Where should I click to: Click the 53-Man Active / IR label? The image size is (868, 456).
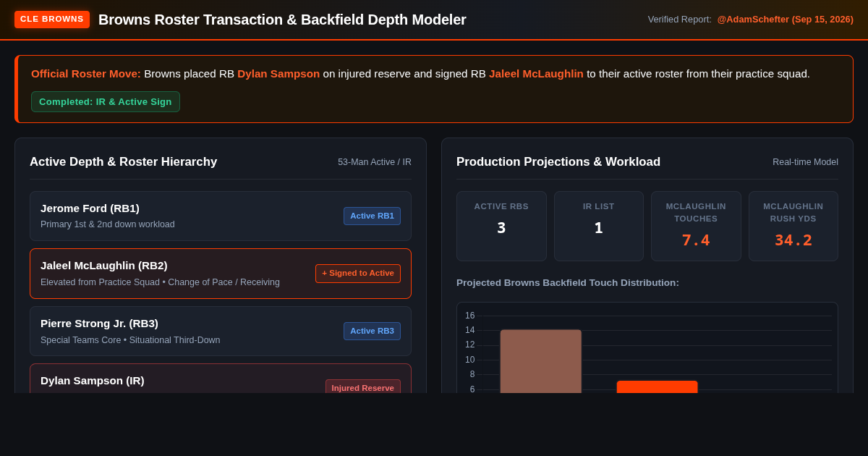375,162
